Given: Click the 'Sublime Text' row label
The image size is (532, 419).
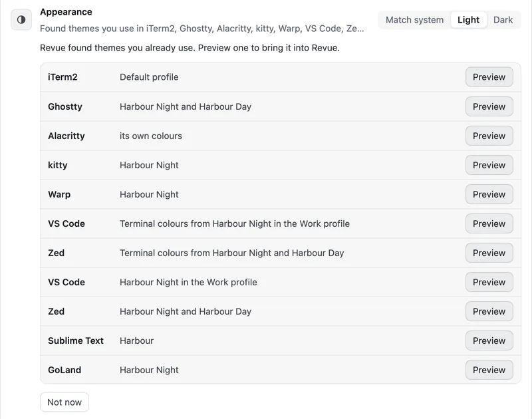Looking at the screenshot, I should tap(76, 341).
